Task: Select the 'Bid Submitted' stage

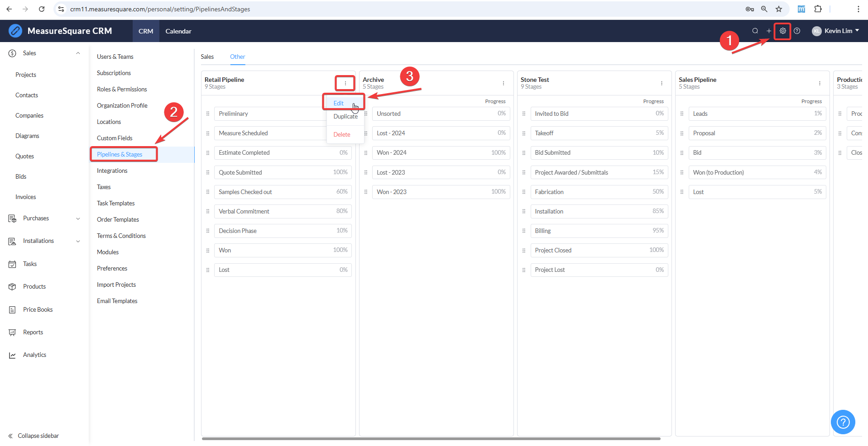Action: click(599, 153)
